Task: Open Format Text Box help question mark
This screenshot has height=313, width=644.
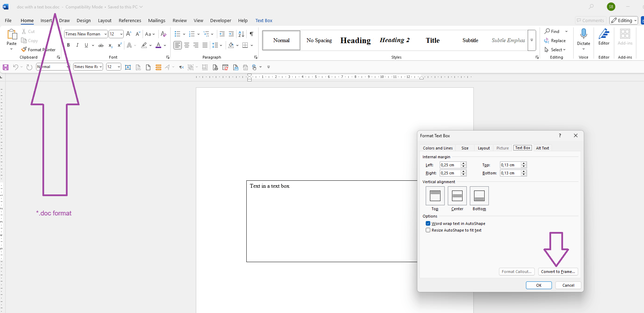Action: [560, 135]
